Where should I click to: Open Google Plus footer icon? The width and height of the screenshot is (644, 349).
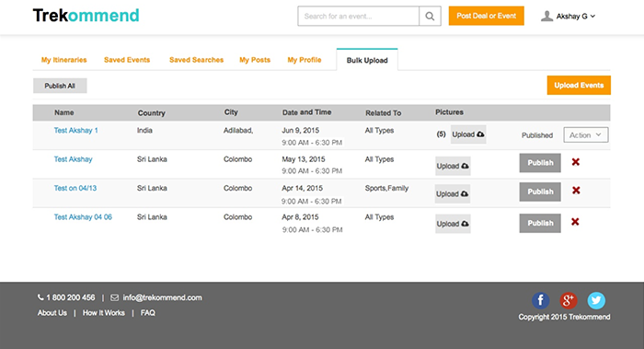569,300
